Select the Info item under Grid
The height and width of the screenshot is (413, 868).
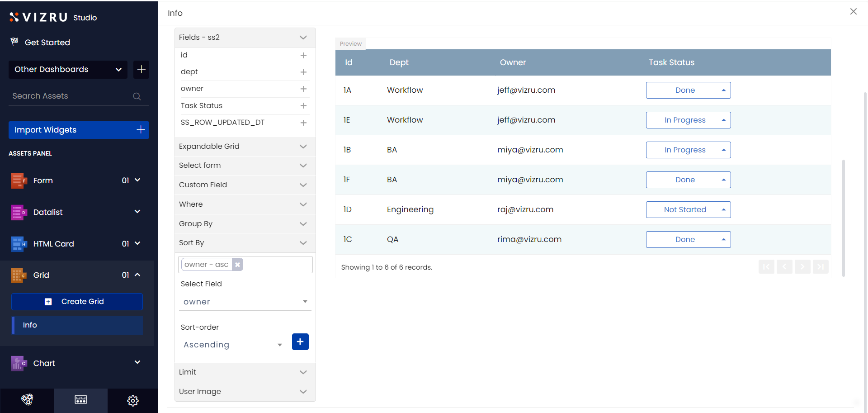77,325
